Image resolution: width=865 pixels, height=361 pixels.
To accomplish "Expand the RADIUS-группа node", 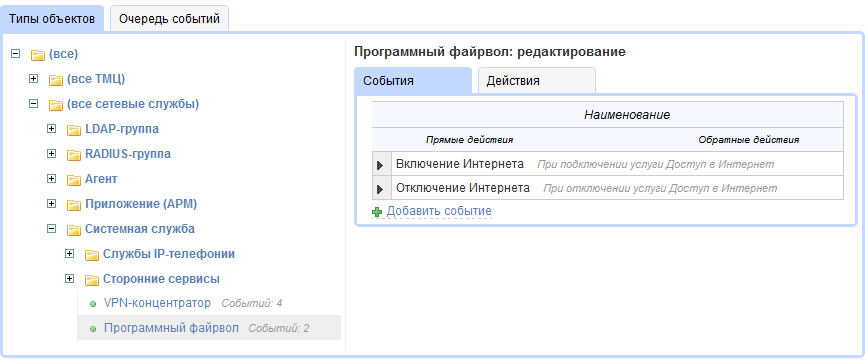I will pos(51,153).
